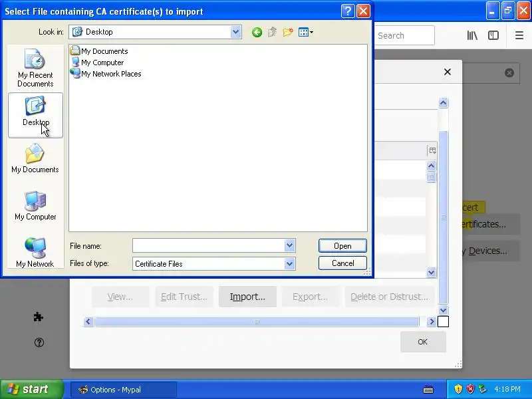The height and width of the screenshot is (399, 532).
Task: Toggle sidebar icon in Mypal toolbar
Action: (x=493, y=35)
